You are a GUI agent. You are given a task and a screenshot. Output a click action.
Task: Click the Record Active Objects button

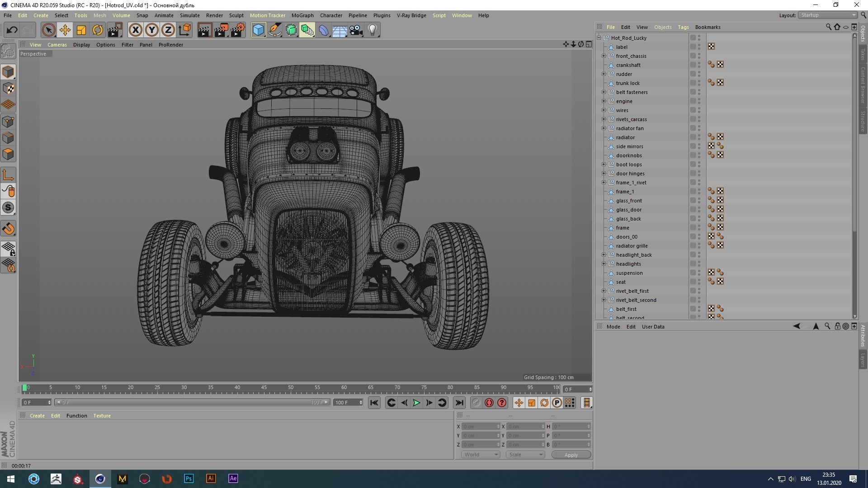coord(476,403)
